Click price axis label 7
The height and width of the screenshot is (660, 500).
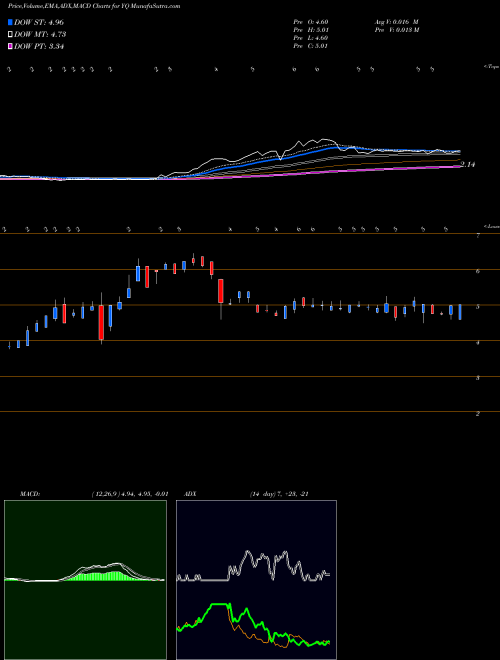pyautogui.click(x=478, y=236)
